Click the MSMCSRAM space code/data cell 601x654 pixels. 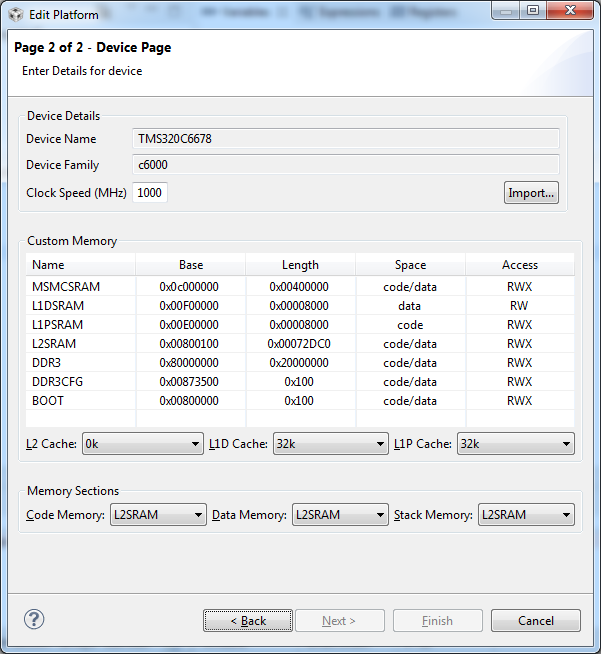(410, 287)
